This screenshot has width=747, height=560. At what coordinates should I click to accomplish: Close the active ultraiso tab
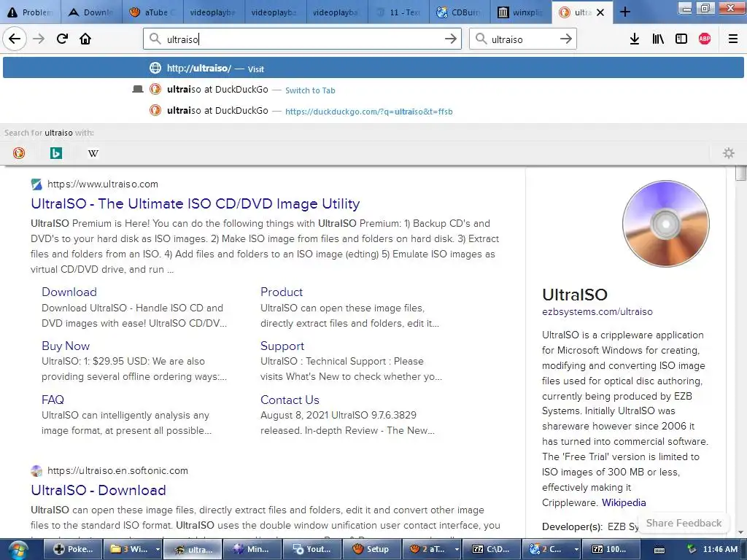click(600, 12)
